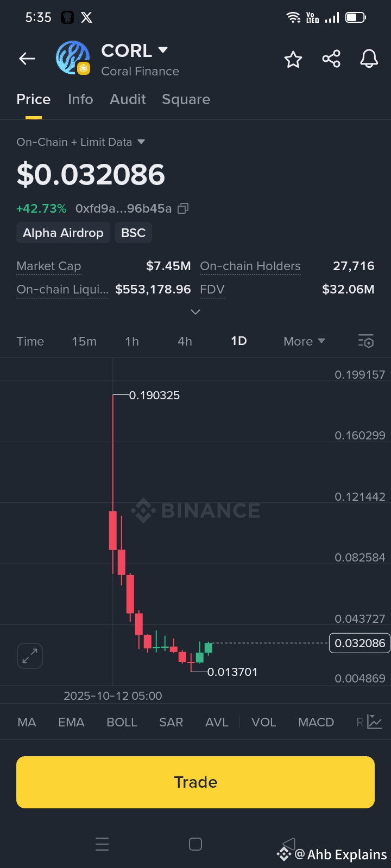This screenshot has width=391, height=868.
Task: Switch to the Info tab
Action: pos(80,99)
